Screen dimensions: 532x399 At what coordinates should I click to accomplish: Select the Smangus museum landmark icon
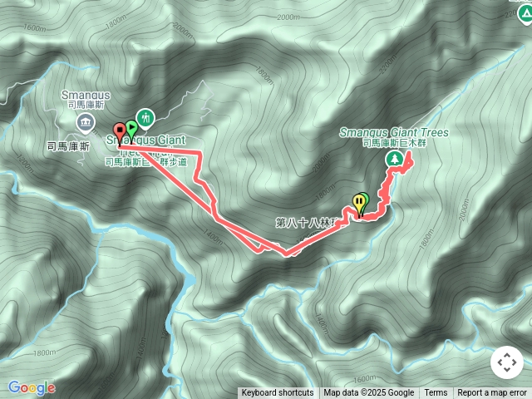pos(86,122)
